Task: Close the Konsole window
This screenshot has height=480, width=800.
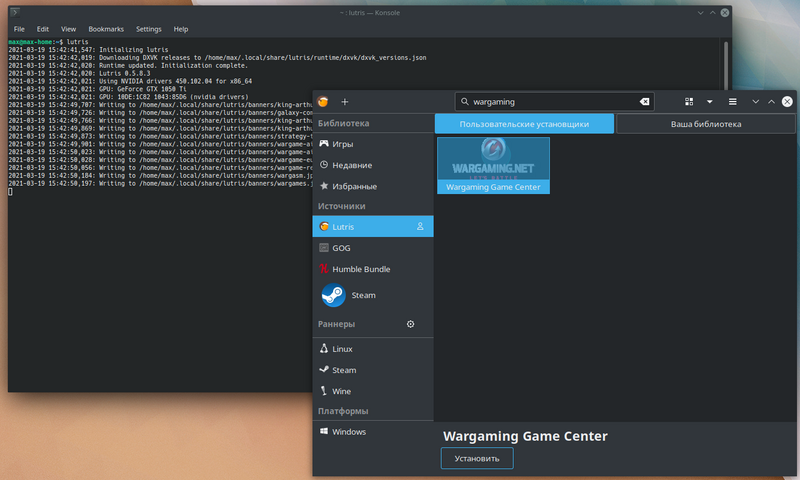Action: (x=725, y=13)
